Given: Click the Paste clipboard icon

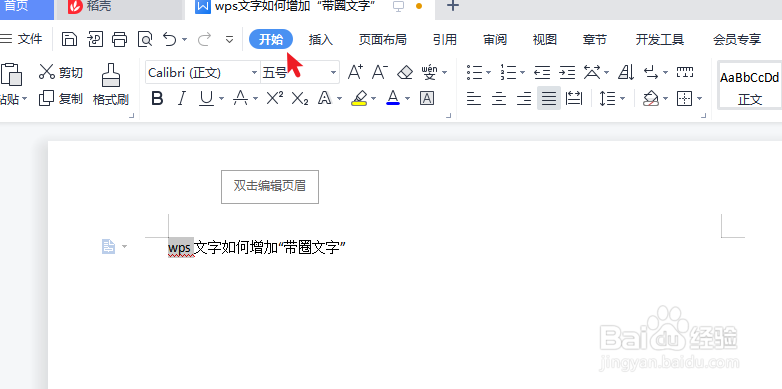Looking at the screenshot, I should [11, 74].
